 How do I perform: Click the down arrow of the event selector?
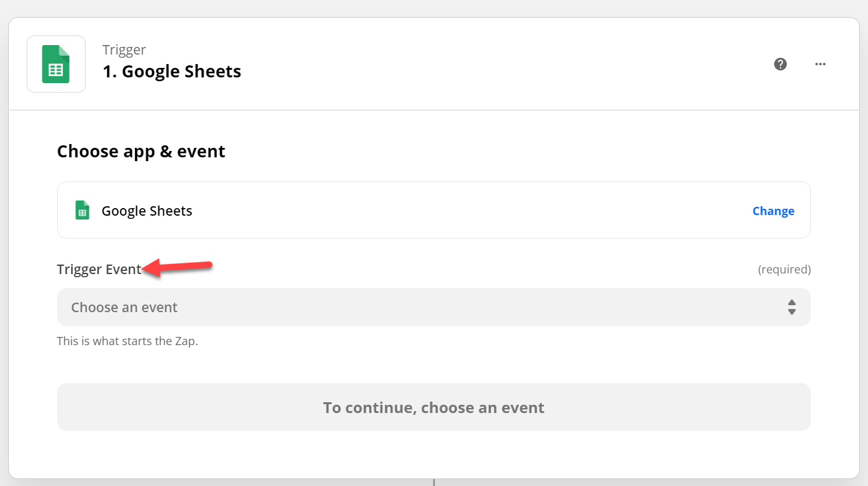click(792, 312)
